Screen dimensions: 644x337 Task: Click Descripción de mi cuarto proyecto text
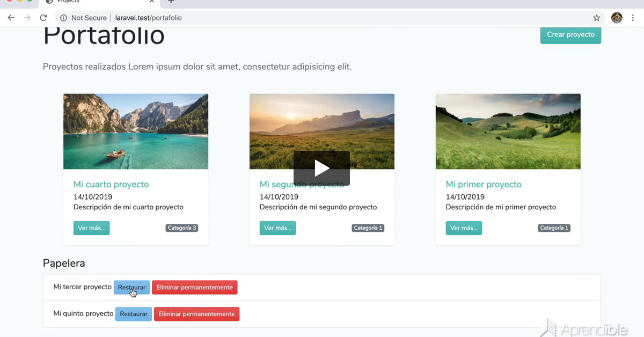pos(128,207)
